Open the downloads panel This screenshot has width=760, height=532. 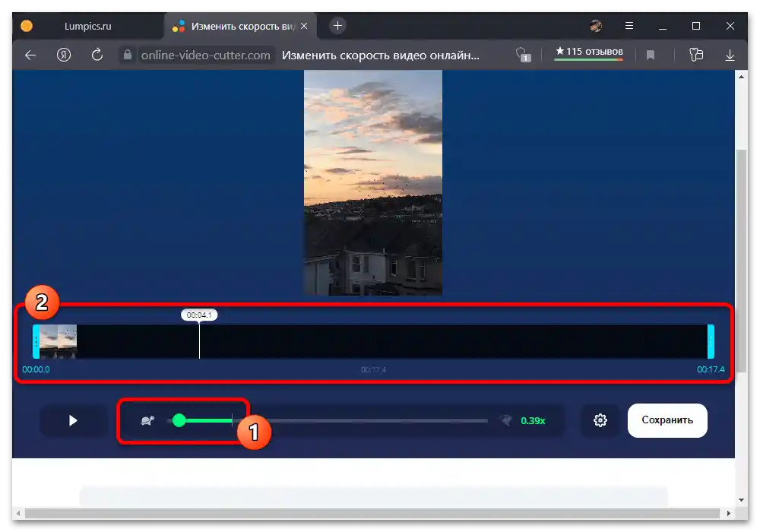click(730, 55)
